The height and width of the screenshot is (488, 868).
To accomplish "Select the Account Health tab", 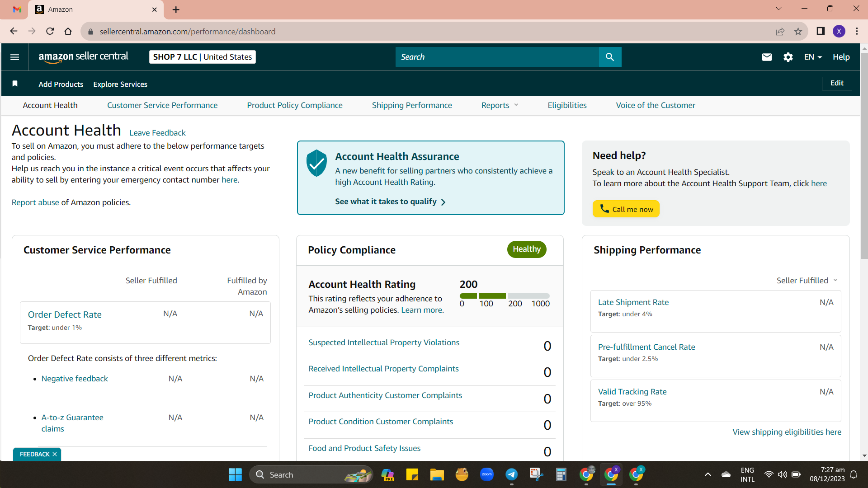I will pos(50,105).
